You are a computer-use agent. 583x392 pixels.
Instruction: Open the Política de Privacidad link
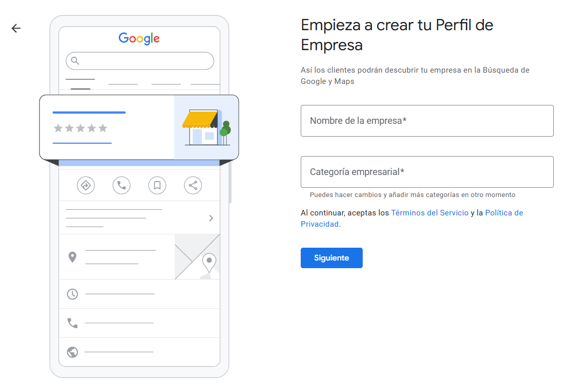412,219
